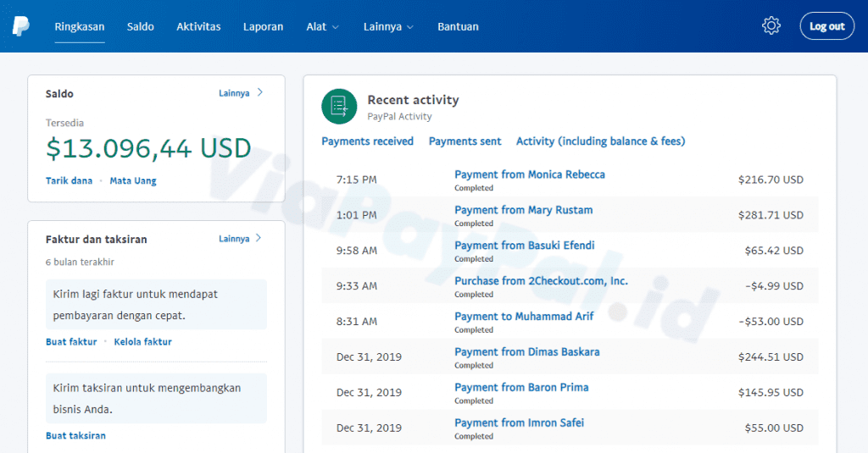Click the Kirim taksiran message box

pyautogui.click(x=156, y=398)
